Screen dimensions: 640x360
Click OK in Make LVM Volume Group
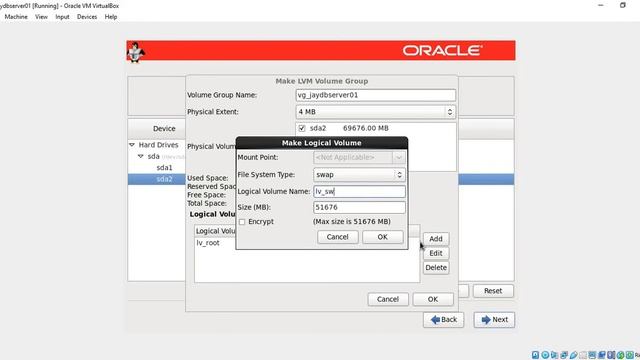point(433,299)
